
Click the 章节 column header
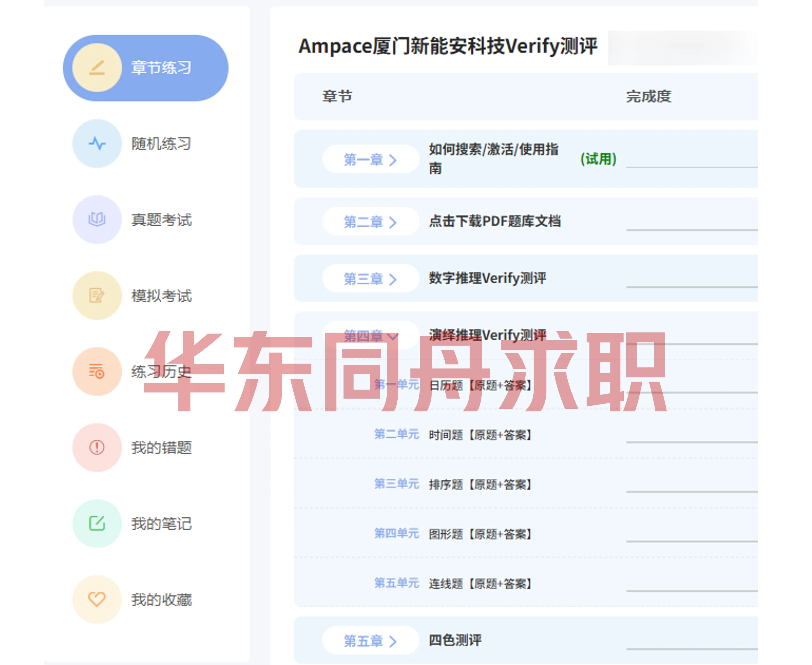(337, 96)
